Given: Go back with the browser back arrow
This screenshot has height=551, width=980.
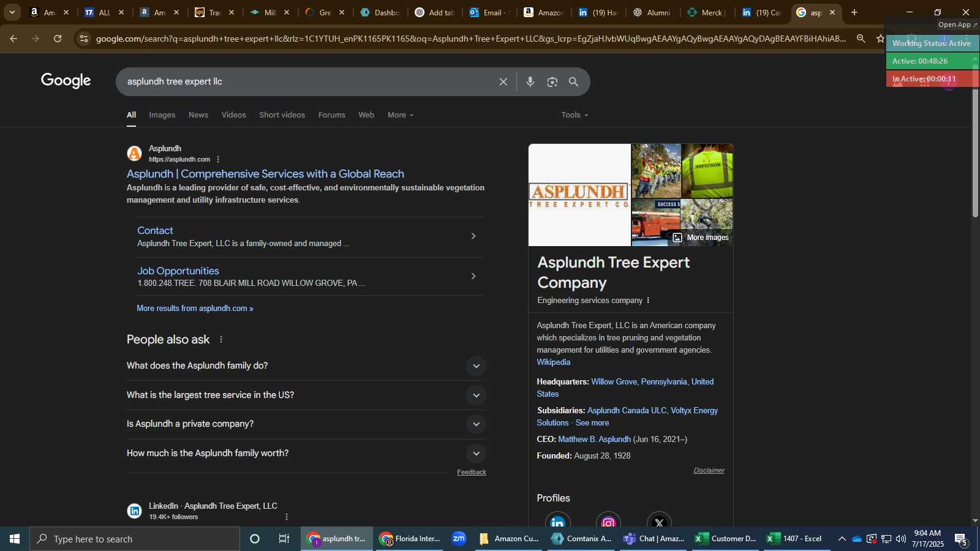Looking at the screenshot, I should pyautogui.click(x=13, y=39).
